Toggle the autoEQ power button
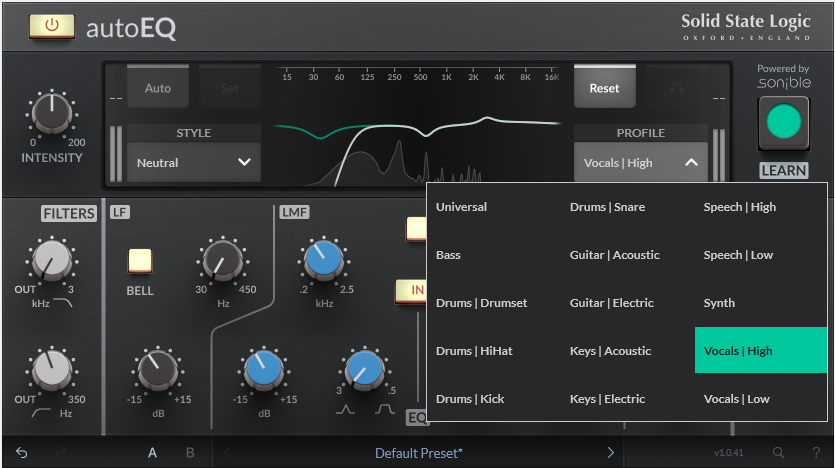Viewport: 835px width, 468px height. pos(51,25)
